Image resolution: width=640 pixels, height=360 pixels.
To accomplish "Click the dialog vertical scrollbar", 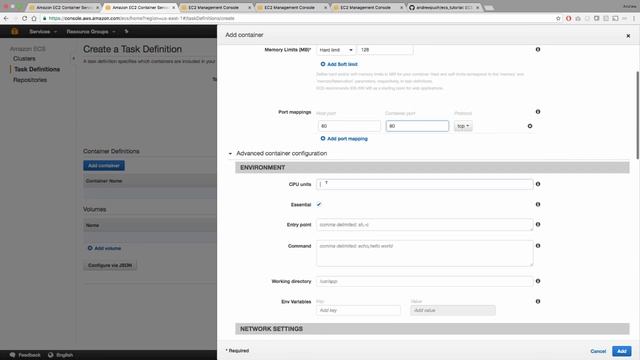I will 638,115.
